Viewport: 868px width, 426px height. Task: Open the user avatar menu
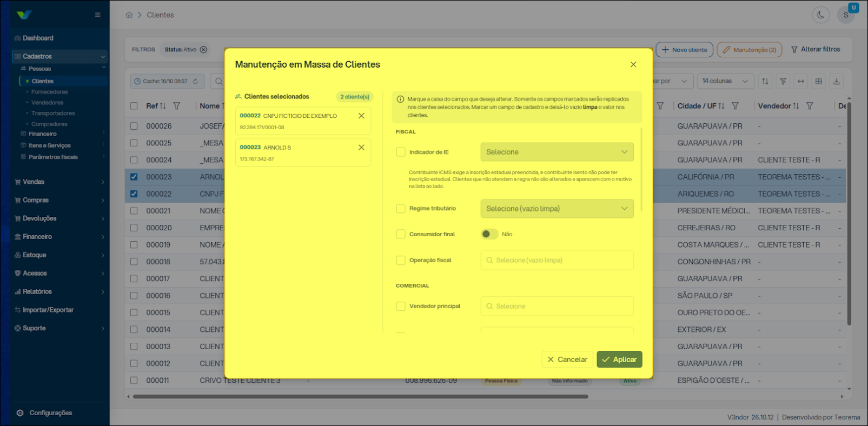(846, 15)
